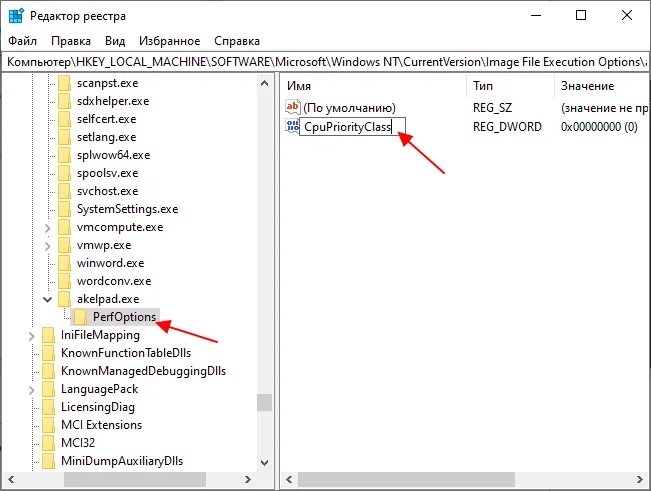Click the folder icon next to vmcompute.exe
651x491 pixels.
(x=64, y=227)
